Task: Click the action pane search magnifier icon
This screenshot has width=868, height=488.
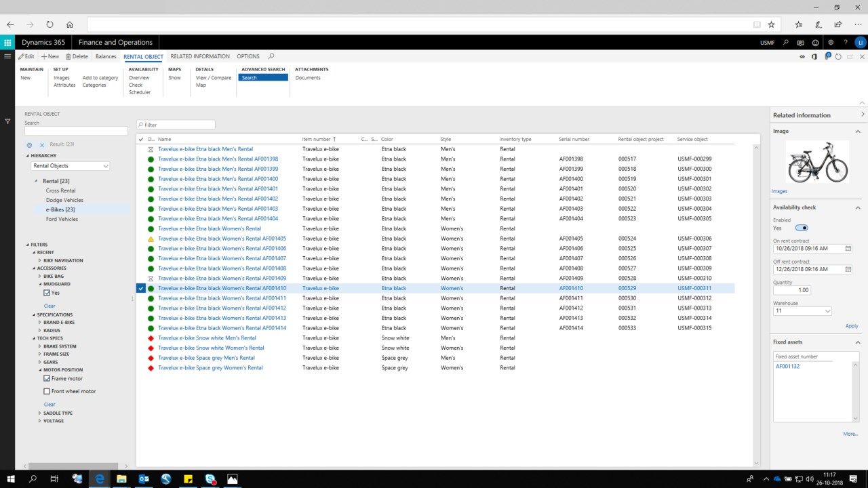Action: tap(271, 56)
